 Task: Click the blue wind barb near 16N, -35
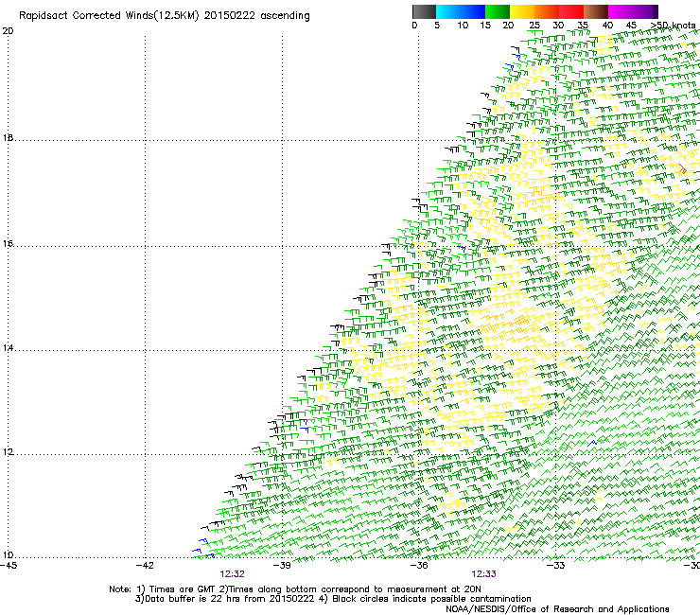click(x=463, y=248)
